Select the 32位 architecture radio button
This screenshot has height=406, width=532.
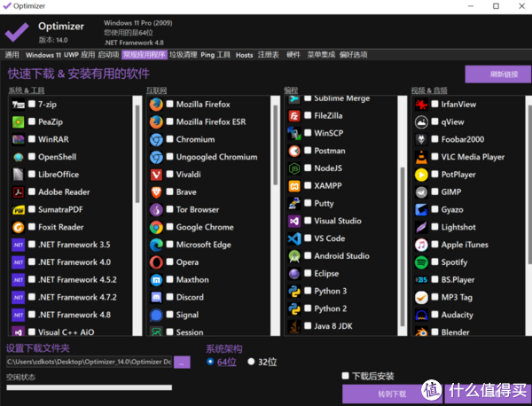click(x=251, y=362)
